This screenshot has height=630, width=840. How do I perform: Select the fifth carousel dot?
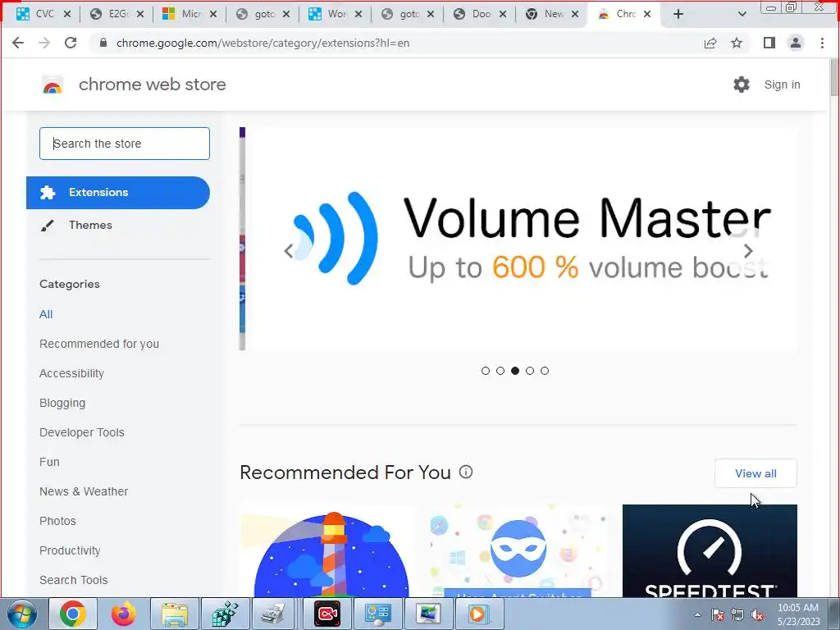coord(545,371)
